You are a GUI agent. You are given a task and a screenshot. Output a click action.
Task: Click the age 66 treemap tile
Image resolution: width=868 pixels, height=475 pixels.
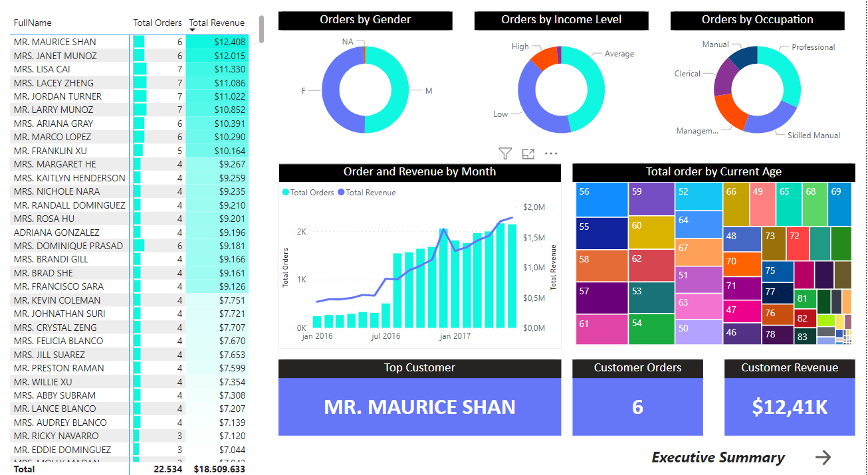(736, 203)
